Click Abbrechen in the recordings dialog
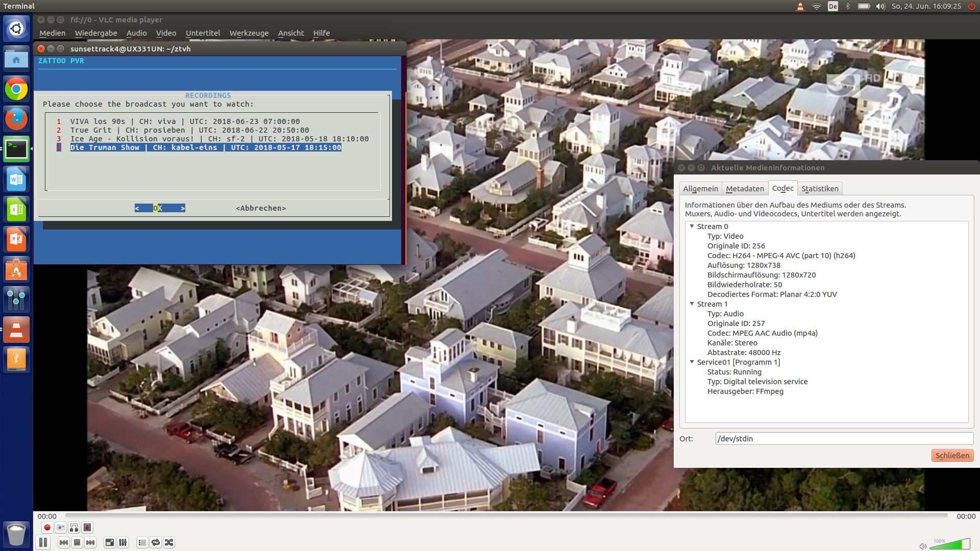Viewport: 980px width, 551px height. coord(261,208)
